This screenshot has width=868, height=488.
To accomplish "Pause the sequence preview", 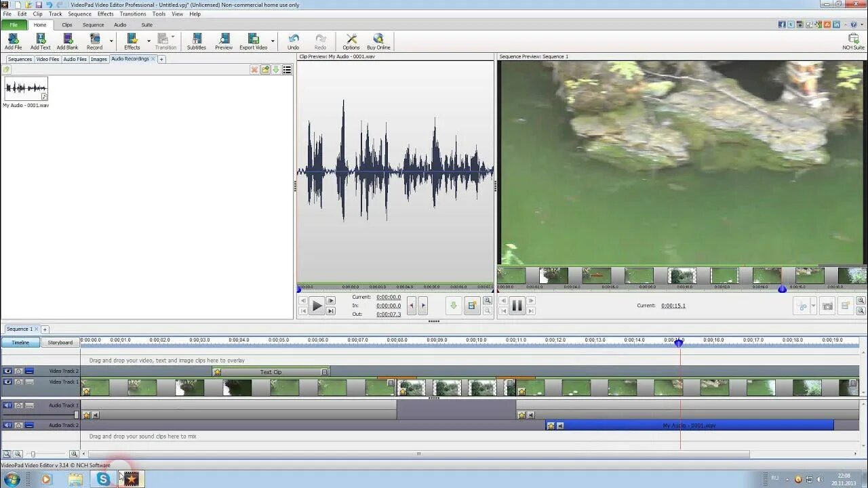I will tap(517, 306).
